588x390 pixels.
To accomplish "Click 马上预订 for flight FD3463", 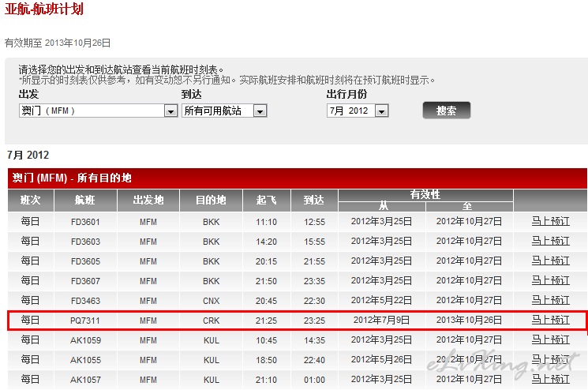I will [550, 300].
